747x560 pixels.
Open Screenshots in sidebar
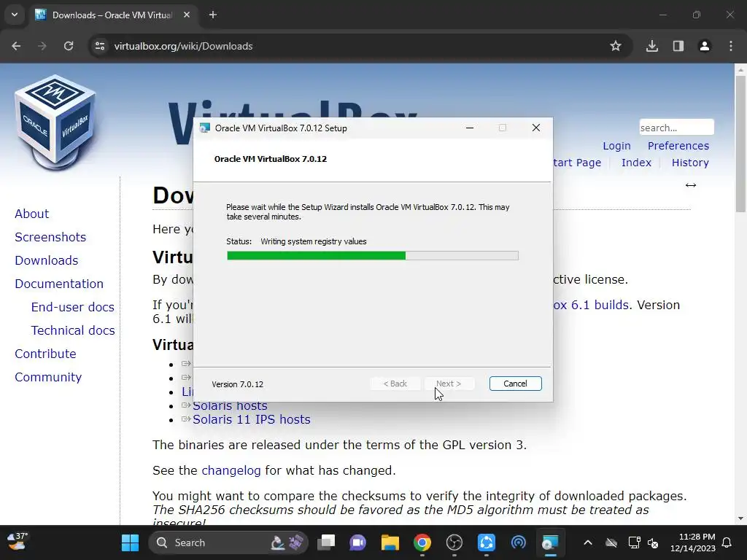pos(50,237)
